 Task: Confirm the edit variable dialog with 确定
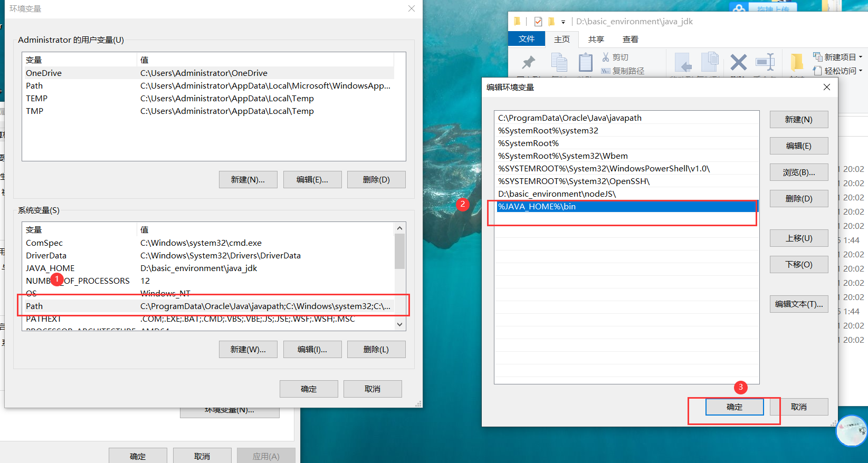pyautogui.click(x=735, y=407)
